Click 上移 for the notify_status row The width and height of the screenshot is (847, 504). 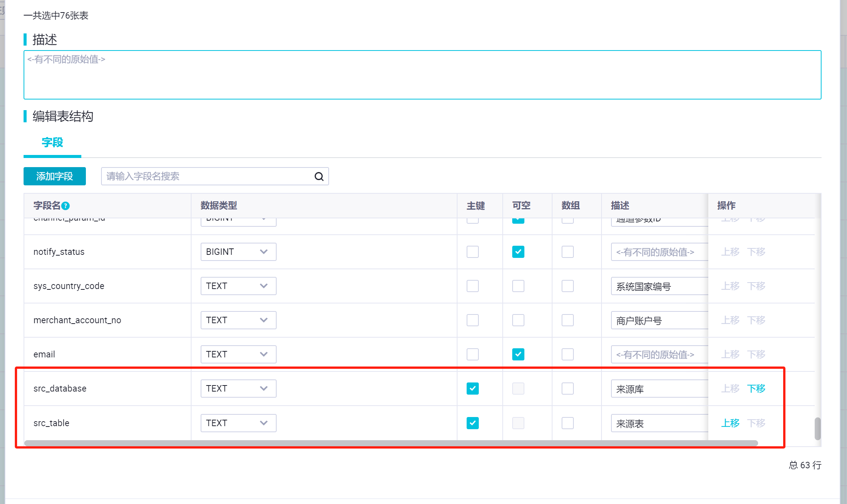(x=730, y=252)
